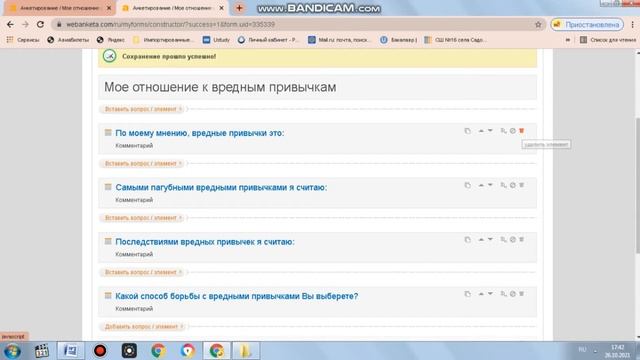640x360 pixels.
Task: Open a new browser tab
Action: pyautogui.click(x=239, y=8)
